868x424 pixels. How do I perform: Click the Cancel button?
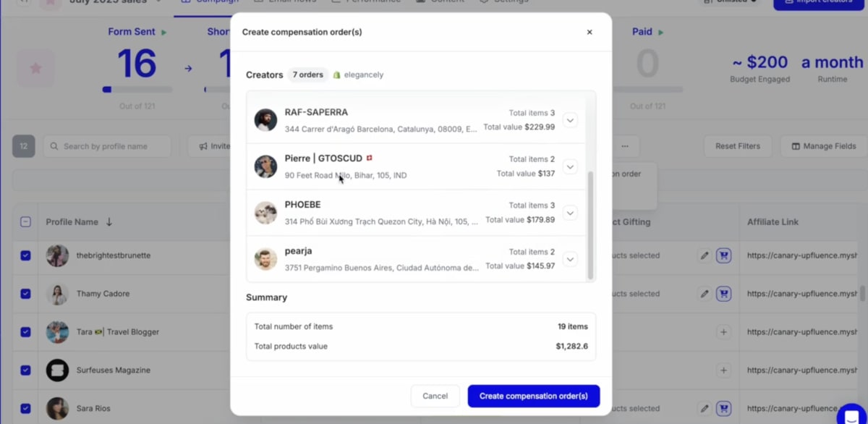[435, 396]
